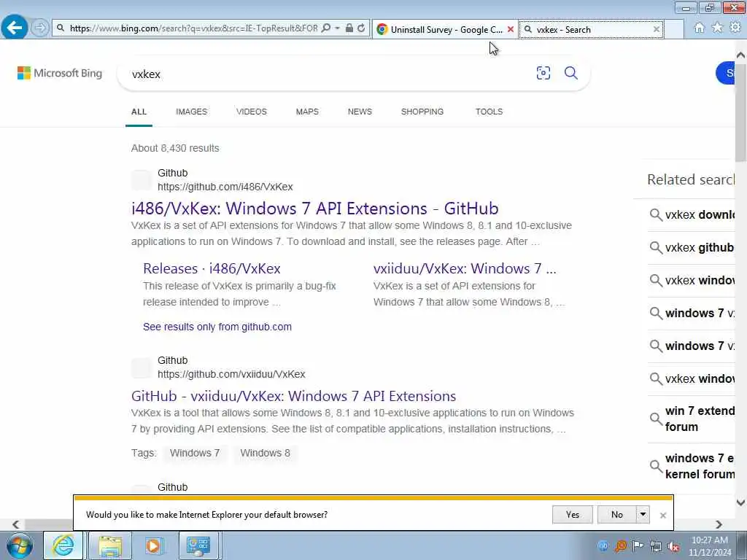
Task: Switch to the IMAGES tab
Action: coord(192,112)
